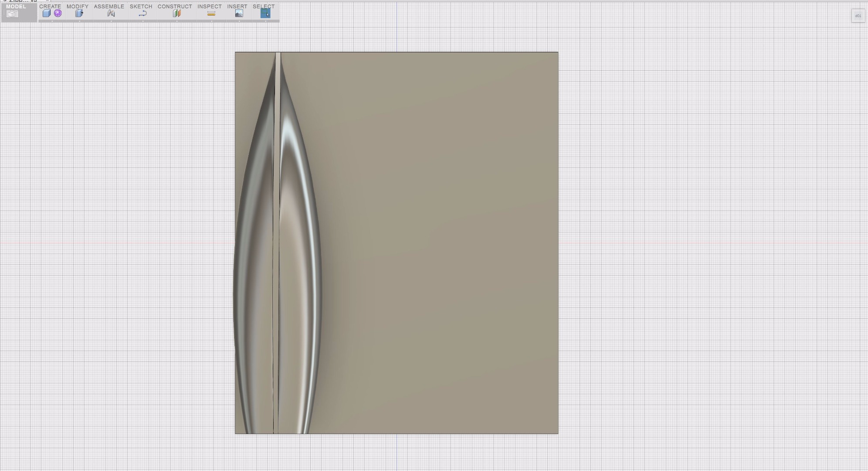Select the Box tool in CREATE
The image size is (868, 471).
click(46, 14)
